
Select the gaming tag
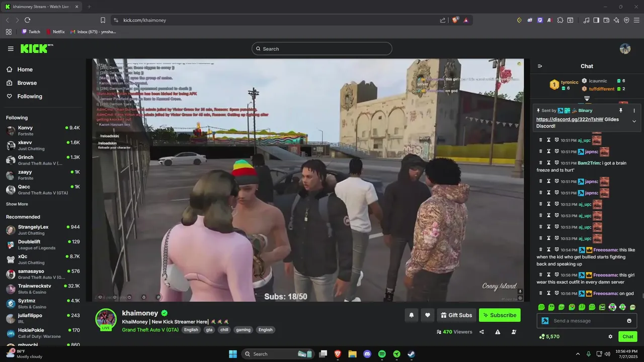click(244, 330)
